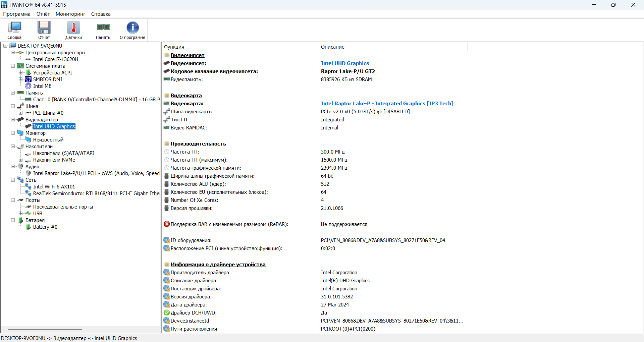Collapse the Сеть tree node
Image resolution: width=644 pixels, height=342 pixels.
pos(13,180)
